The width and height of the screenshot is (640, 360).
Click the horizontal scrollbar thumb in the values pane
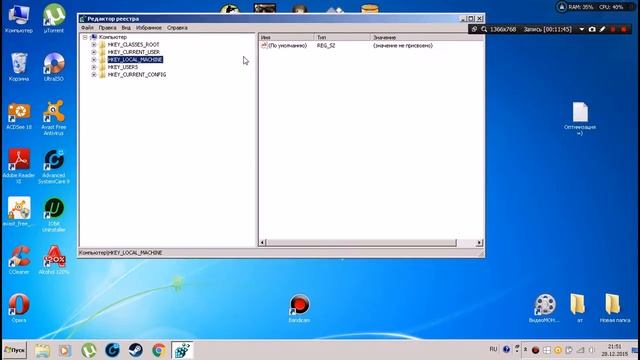click(361, 243)
